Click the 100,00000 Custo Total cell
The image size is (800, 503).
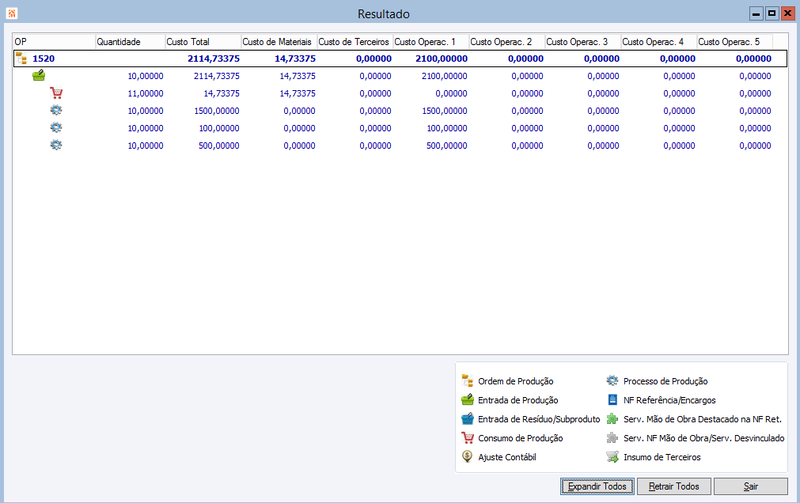(x=219, y=128)
